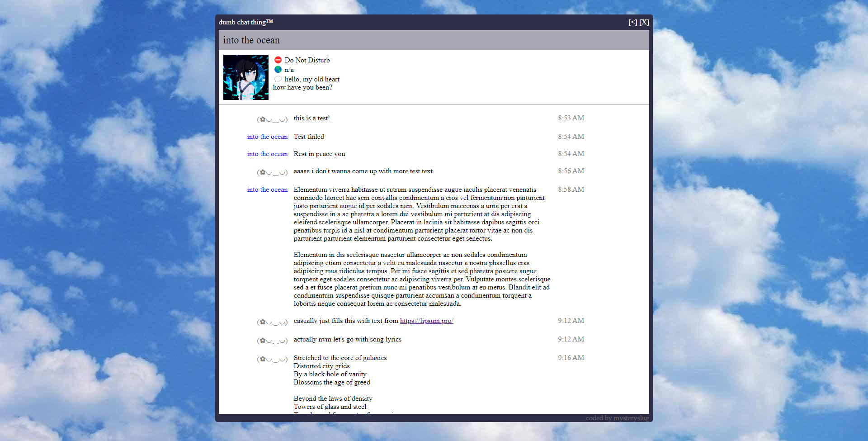Screen dimensions: 868x441
Task: Click the red Do Not Disturb status icon
Action: tap(278, 60)
